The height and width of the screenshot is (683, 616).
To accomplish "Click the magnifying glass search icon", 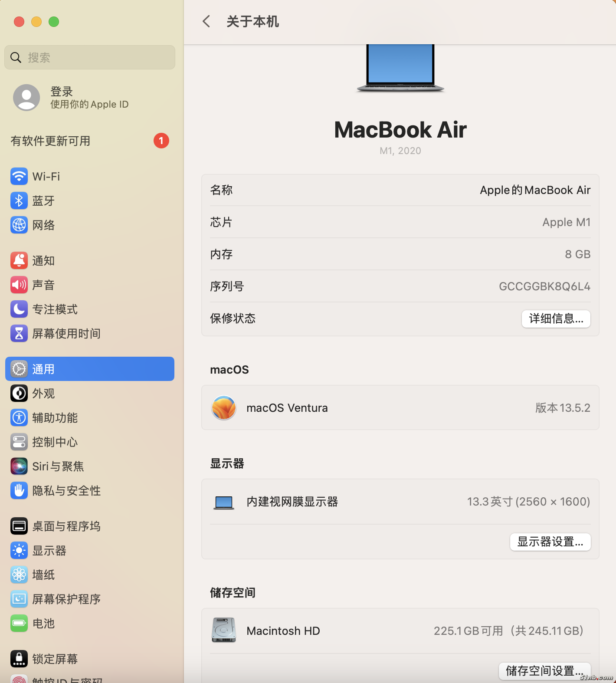I will (x=16, y=57).
